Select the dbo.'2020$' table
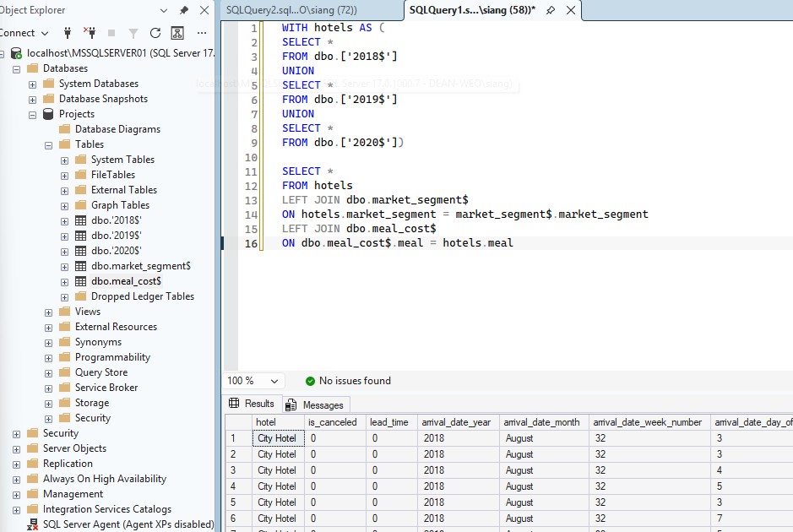The height and width of the screenshot is (532, 793). click(117, 251)
